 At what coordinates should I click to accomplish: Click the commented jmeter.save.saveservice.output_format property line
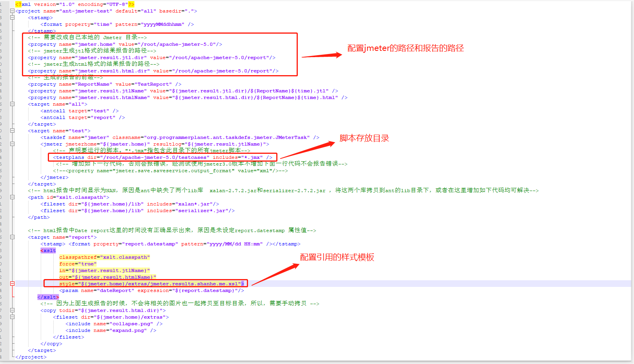(170, 171)
